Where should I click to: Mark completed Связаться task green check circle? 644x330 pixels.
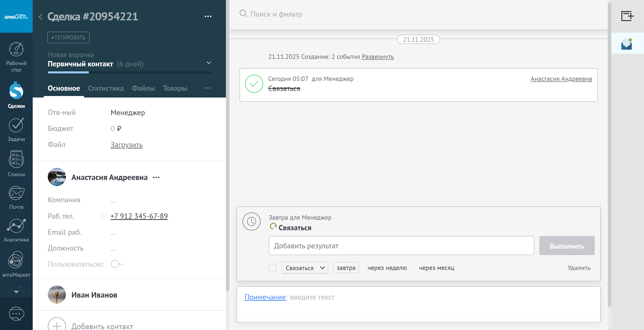click(x=254, y=84)
